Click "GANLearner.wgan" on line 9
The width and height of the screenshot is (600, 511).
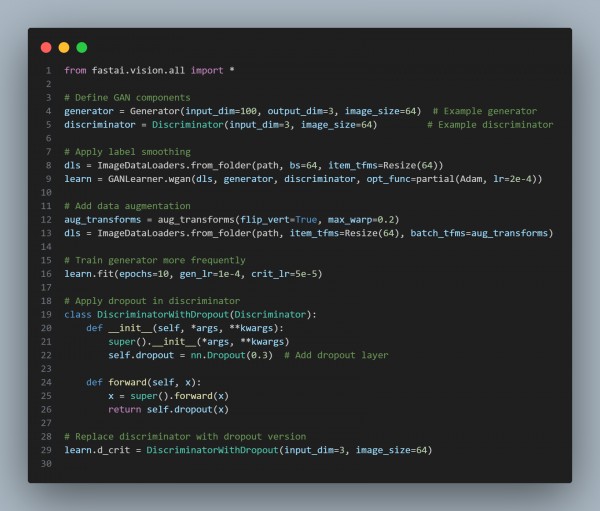[149, 179]
